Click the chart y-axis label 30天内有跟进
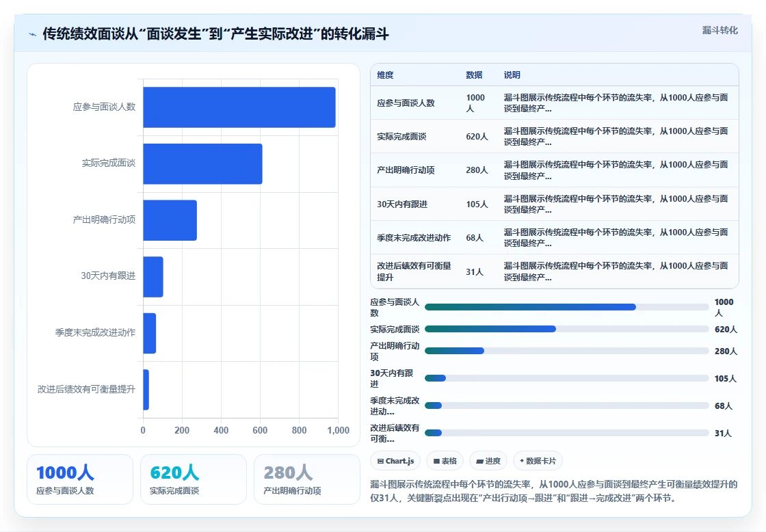The width and height of the screenshot is (766, 532). pyautogui.click(x=108, y=276)
